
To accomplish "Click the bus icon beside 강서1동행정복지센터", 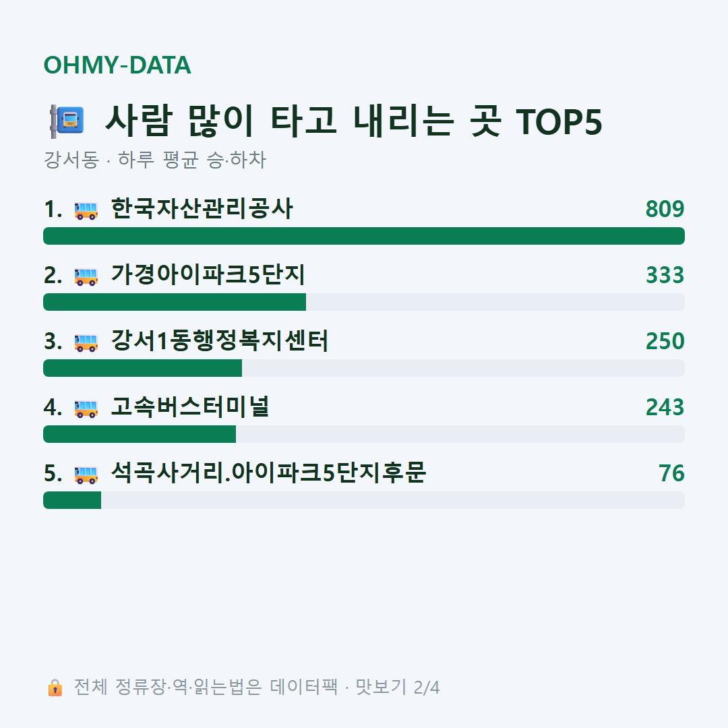I will coord(86,342).
